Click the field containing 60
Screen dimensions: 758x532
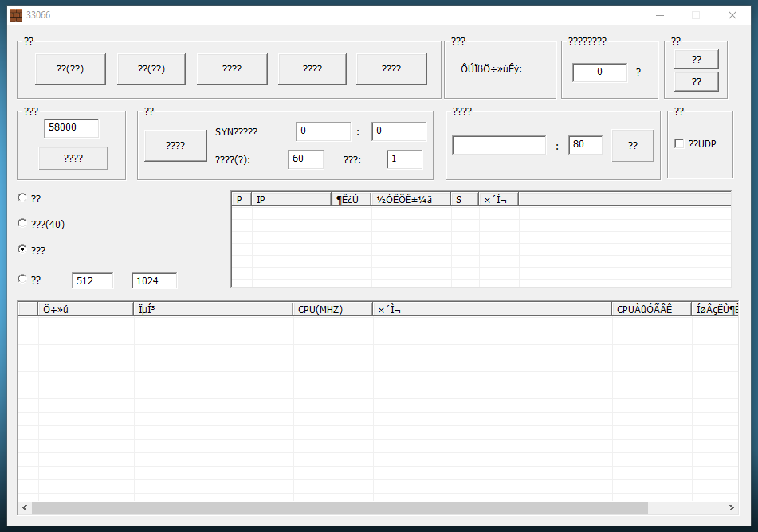(x=306, y=159)
